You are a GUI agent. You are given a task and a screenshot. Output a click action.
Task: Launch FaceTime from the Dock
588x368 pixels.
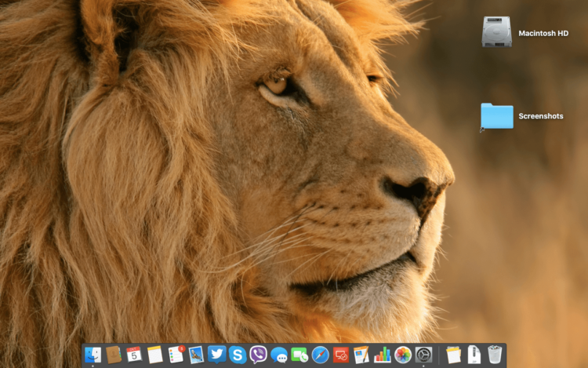pyautogui.click(x=299, y=355)
